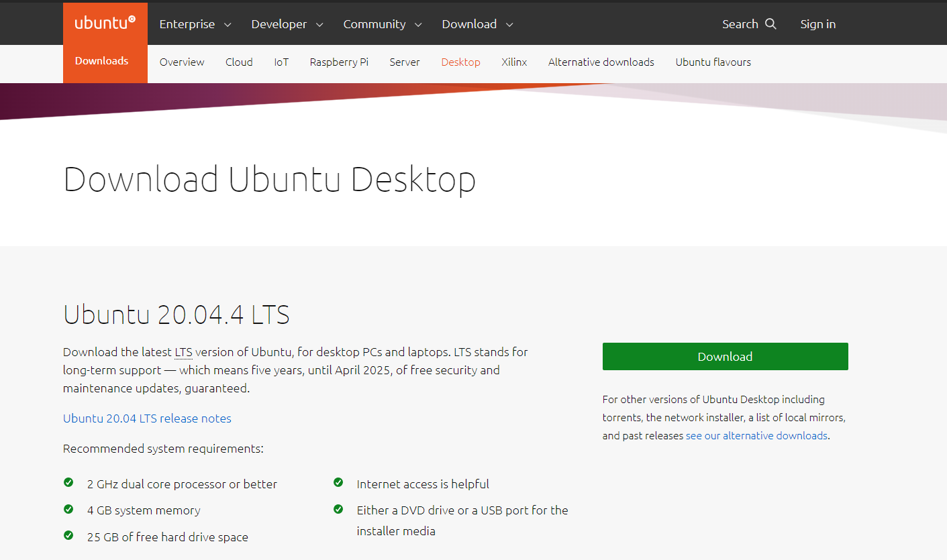The image size is (947, 560).
Task: Click green checkmark beside 2 GHz processor
Action: click(68, 483)
